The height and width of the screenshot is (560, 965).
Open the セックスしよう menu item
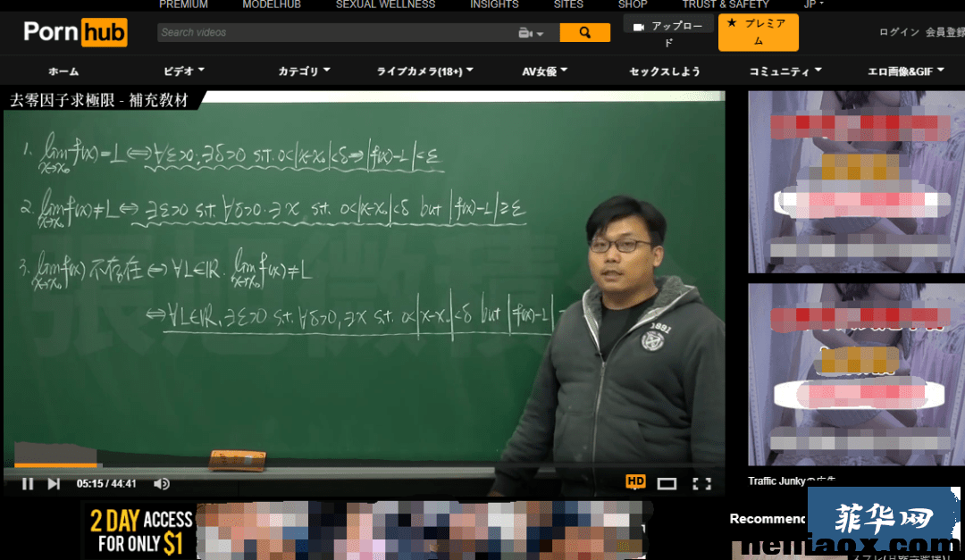tap(665, 71)
